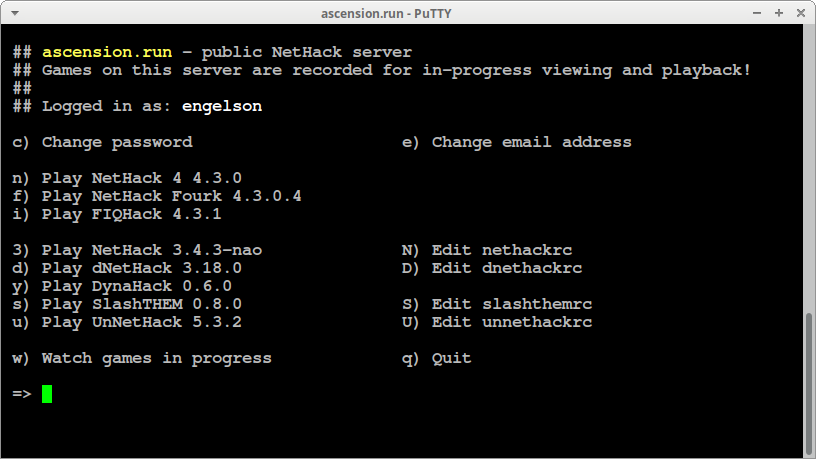816x459 pixels.
Task: Close the PuTTY window
Action: tap(800, 12)
